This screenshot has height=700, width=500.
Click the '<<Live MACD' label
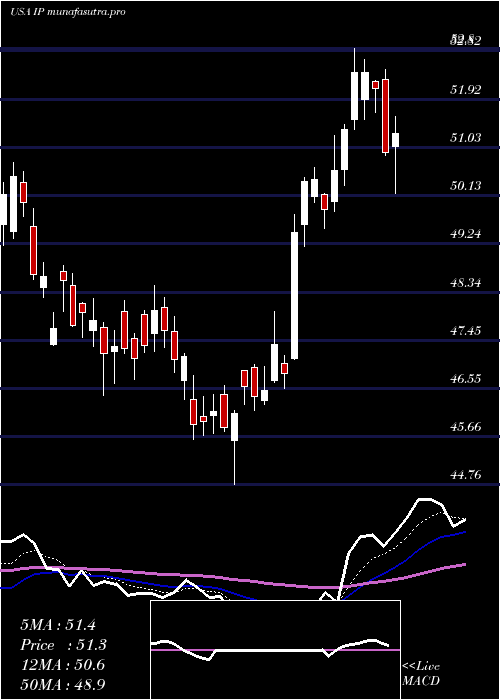(x=421, y=674)
